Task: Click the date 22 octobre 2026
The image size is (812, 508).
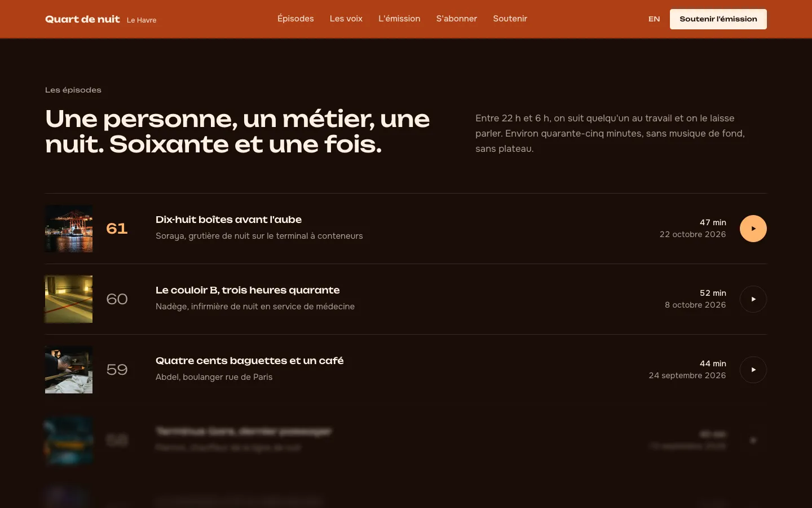Action: (692, 234)
